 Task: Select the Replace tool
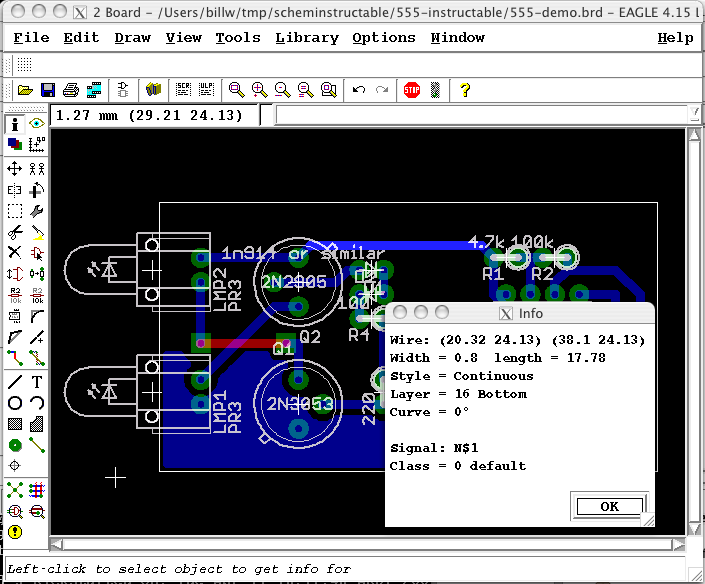[x=36, y=274]
